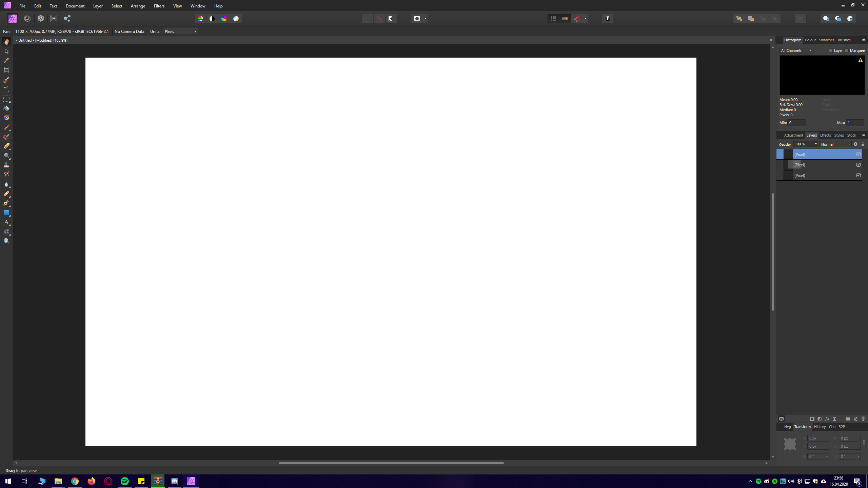The width and height of the screenshot is (868, 488).
Task: Click Invert Pixel Selection icon
Action: click(391, 19)
